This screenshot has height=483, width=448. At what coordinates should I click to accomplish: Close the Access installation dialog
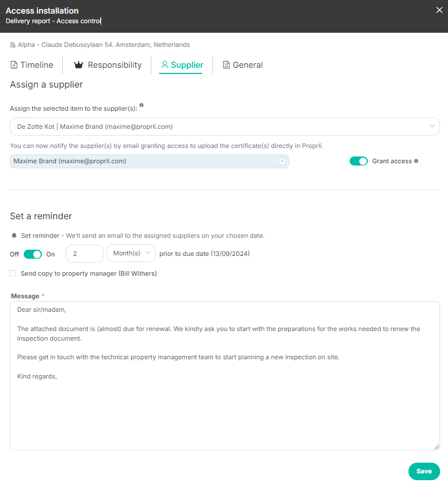coord(440,10)
